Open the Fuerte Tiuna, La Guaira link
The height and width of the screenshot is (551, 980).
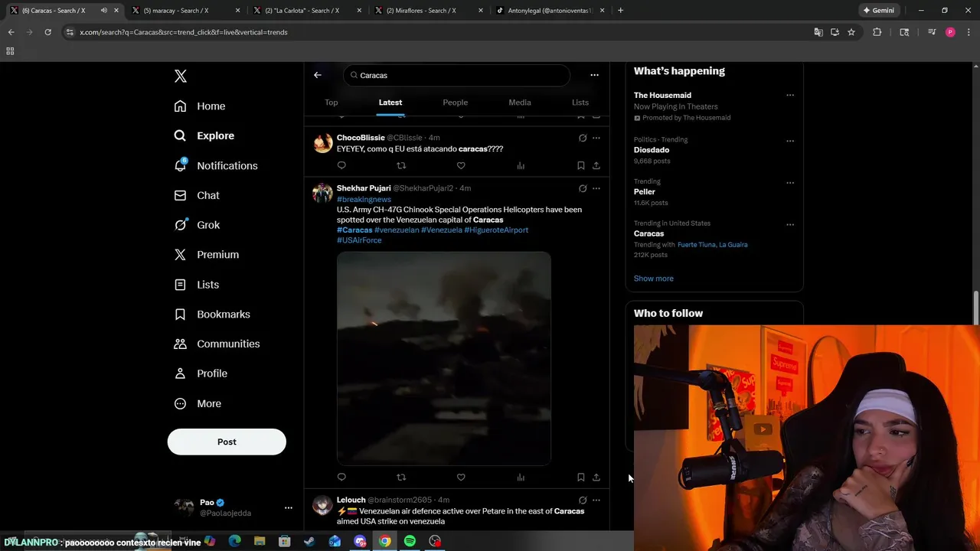tap(713, 245)
